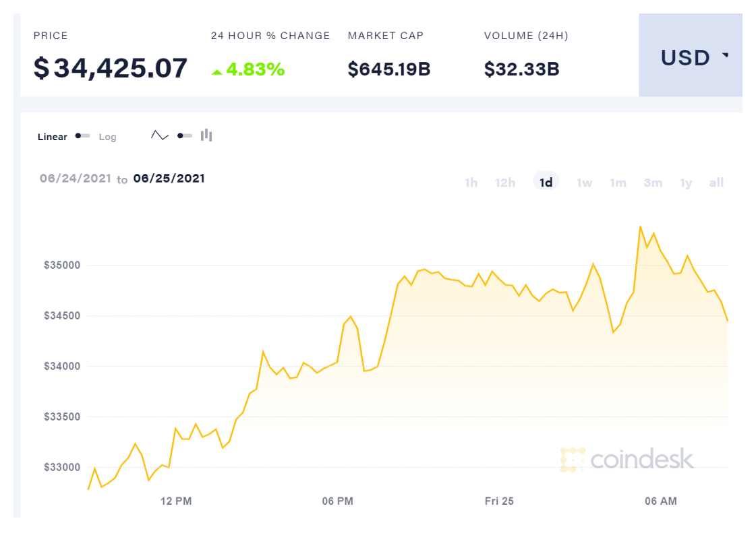
Task: Switch to the 12h time range
Action: (x=505, y=183)
